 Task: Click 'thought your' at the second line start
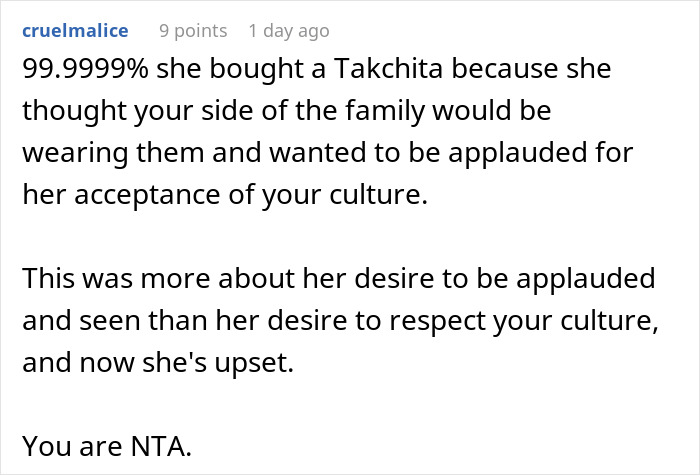pyautogui.click(x=97, y=113)
